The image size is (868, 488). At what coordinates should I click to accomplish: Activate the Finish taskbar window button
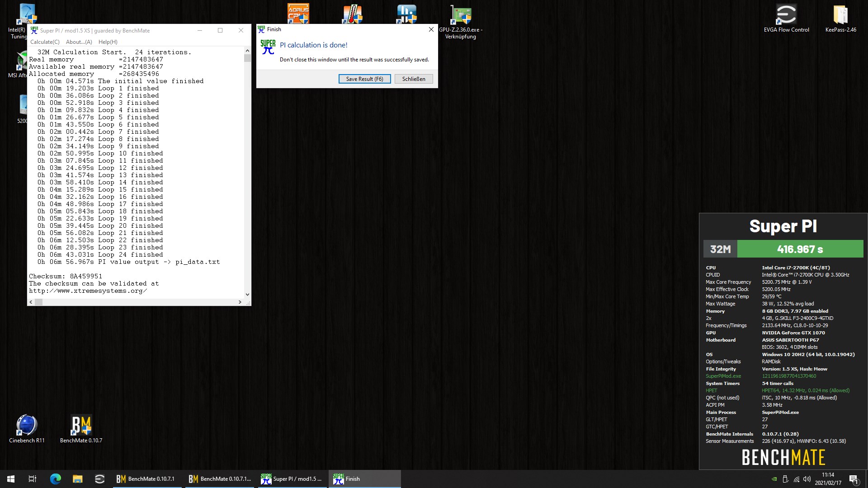[x=364, y=479]
